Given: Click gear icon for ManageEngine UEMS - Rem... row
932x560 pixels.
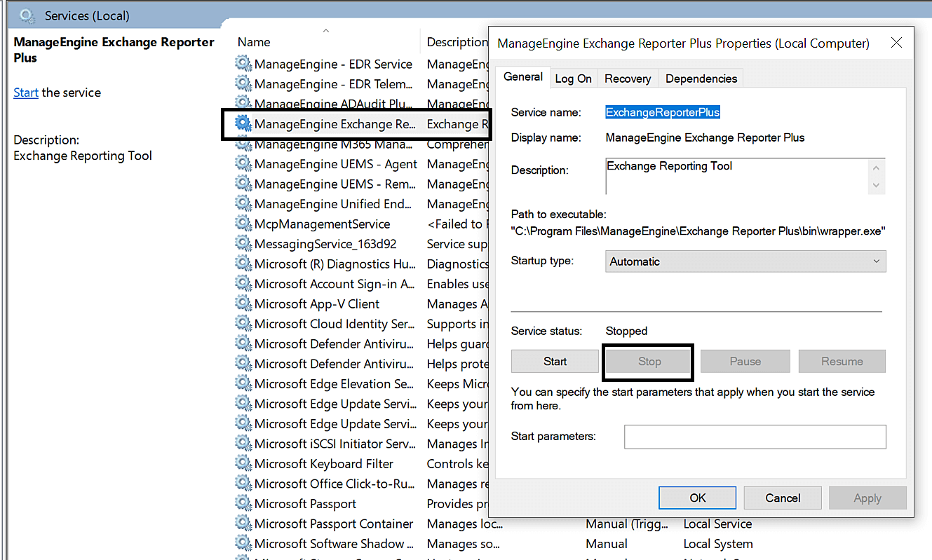Looking at the screenshot, I should click(x=243, y=184).
